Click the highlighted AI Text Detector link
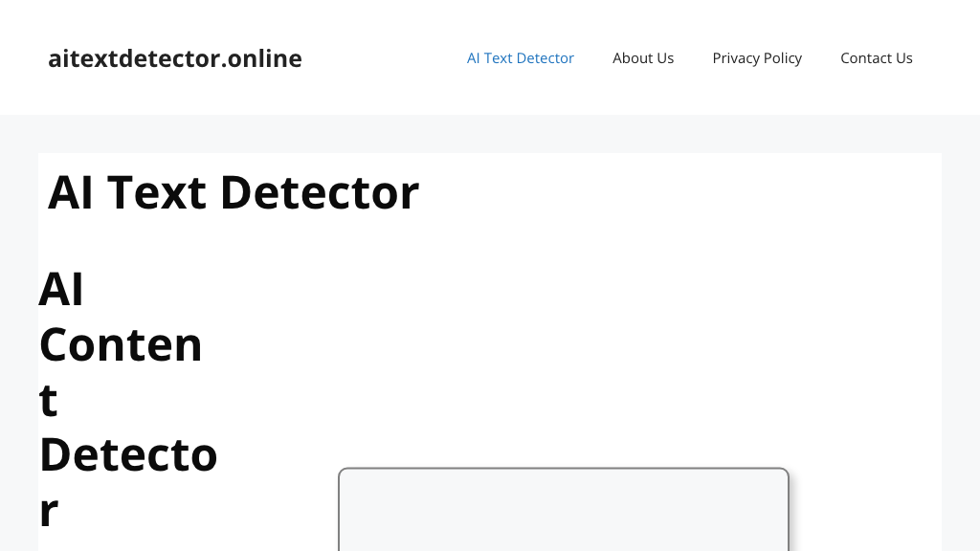This screenshot has height=551, width=980. pos(520,57)
